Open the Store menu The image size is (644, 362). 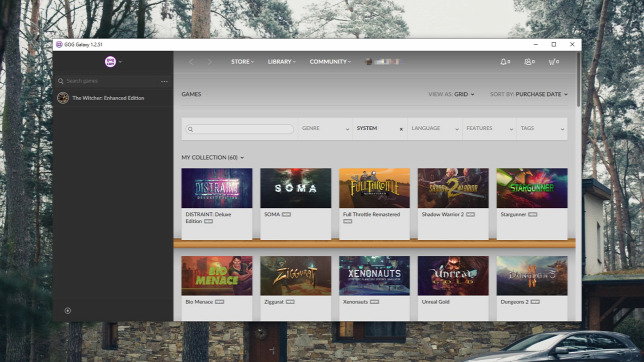[x=242, y=62]
